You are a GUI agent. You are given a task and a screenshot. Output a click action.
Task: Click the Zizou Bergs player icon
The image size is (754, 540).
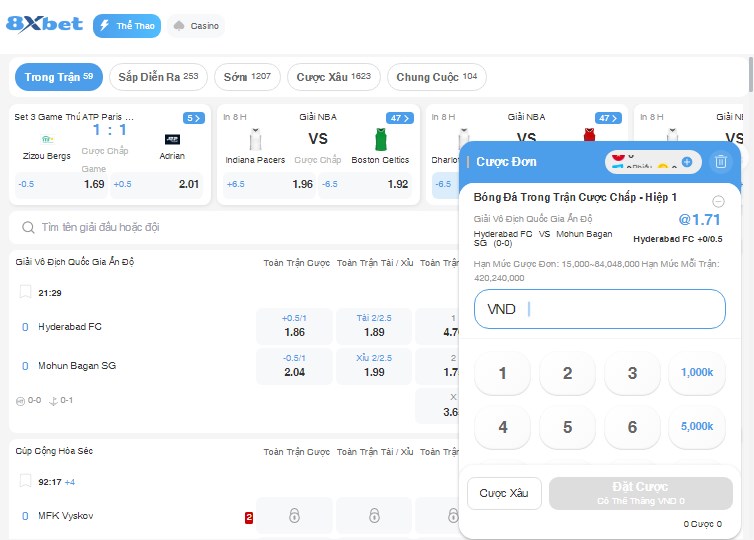[x=47, y=139]
